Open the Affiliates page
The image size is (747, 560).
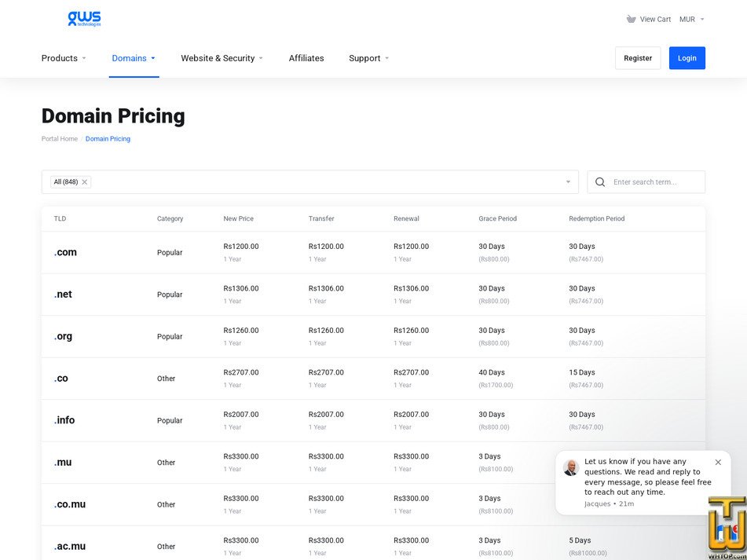(306, 58)
